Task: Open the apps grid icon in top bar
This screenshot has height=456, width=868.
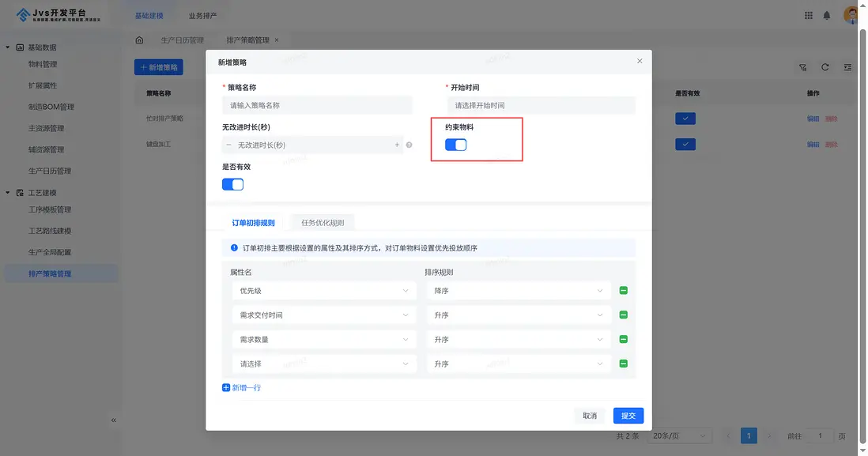Action: pyautogui.click(x=807, y=14)
